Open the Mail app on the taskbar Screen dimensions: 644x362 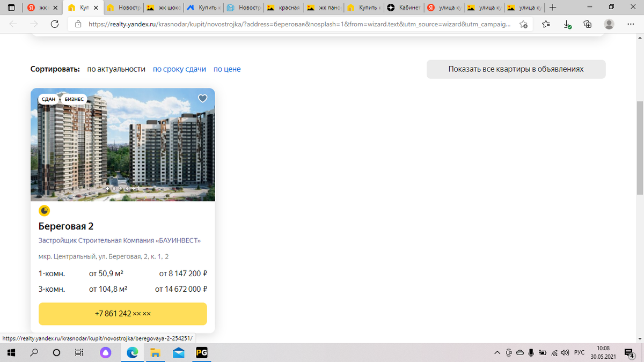(x=179, y=353)
